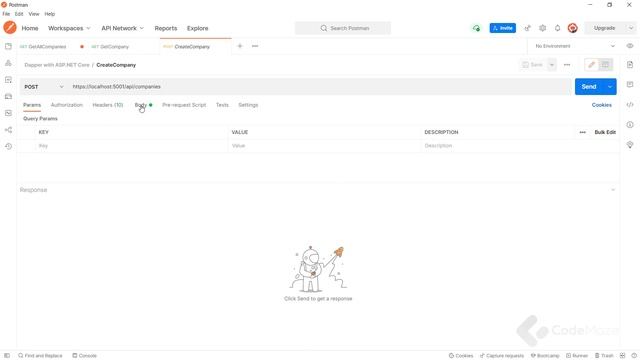Open the related collections lightbulb icon
The height and width of the screenshot is (360, 640).
coord(630,144)
